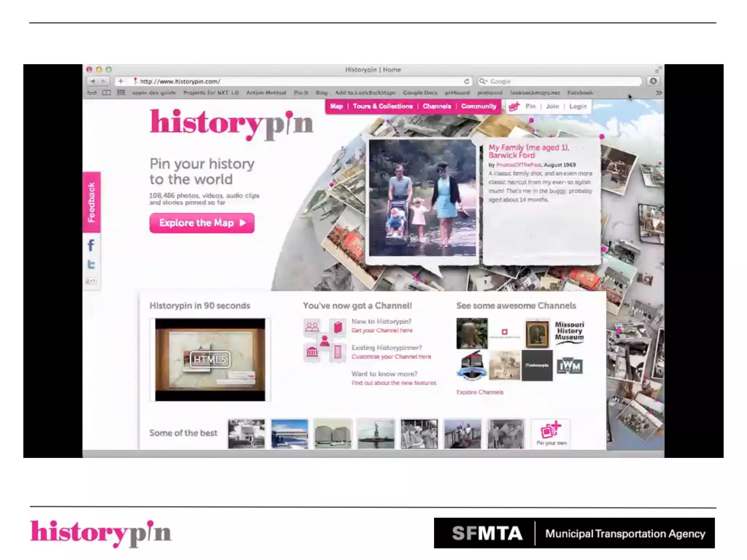Click Find out about the new features
This screenshot has height=560, width=747.
pos(394,383)
